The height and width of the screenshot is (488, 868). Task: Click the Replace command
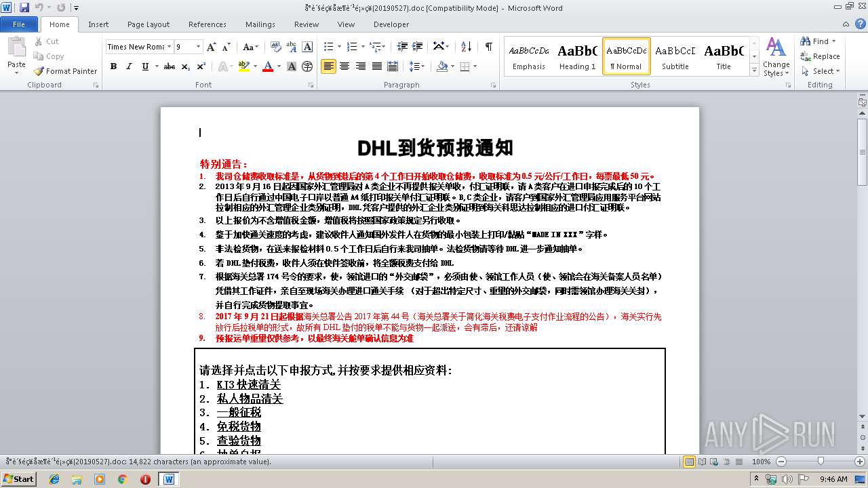[820, 56]
